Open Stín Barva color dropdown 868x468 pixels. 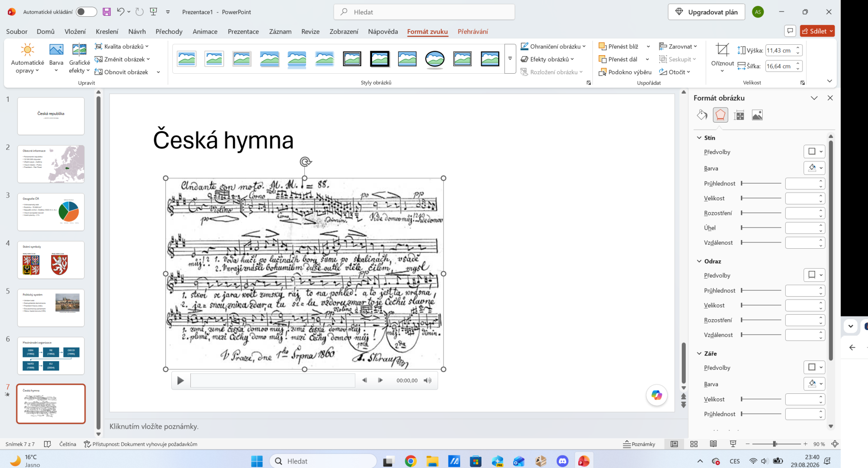click(814, 168)
